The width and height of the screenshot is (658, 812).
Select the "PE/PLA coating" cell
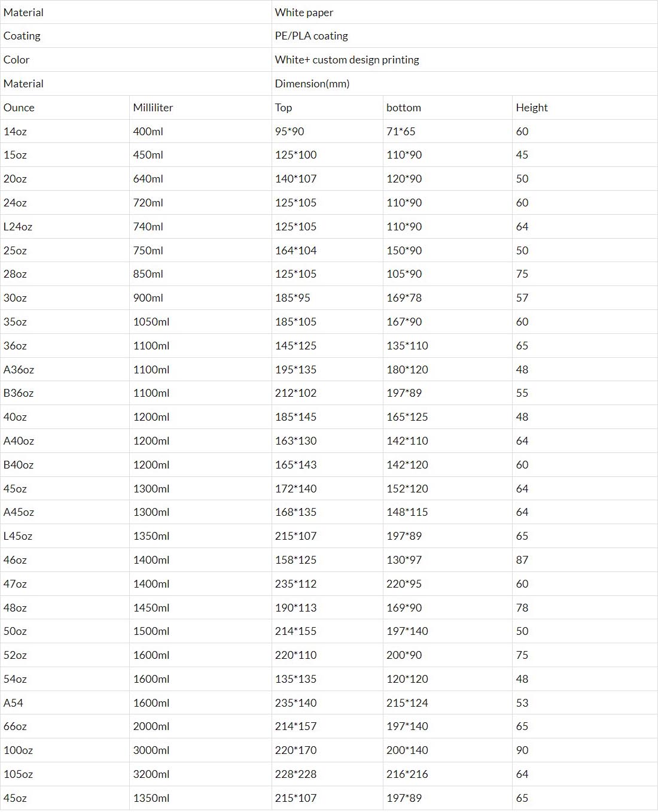pos(311,36)
